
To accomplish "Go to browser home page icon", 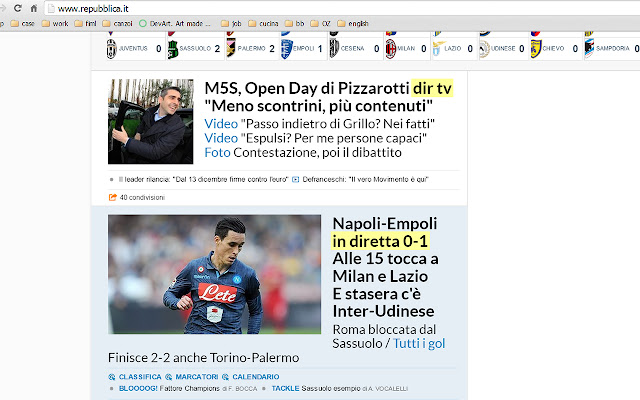I will coord(34,8).
